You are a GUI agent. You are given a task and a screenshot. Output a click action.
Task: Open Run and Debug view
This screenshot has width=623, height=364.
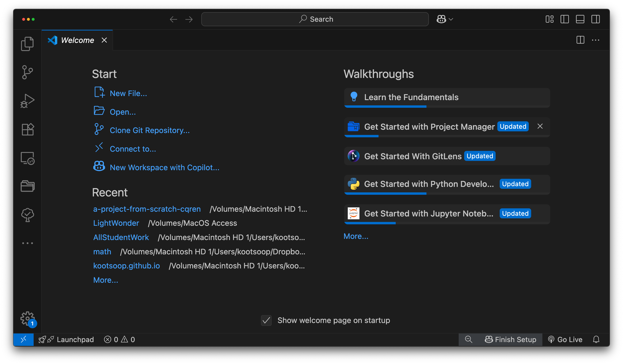(27, 101)
